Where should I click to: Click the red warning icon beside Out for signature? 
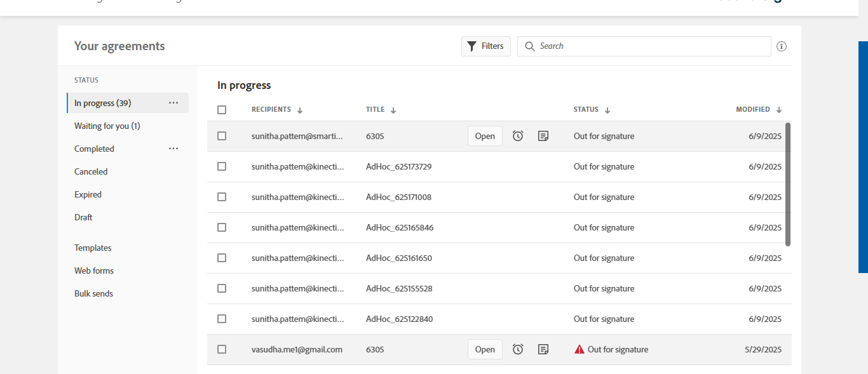click(580, 349)
